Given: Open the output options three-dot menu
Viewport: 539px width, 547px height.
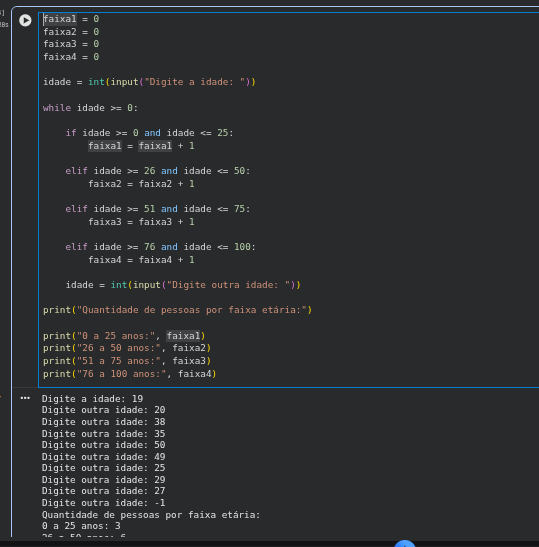Looking at the screenshot, I should point(25,398).
